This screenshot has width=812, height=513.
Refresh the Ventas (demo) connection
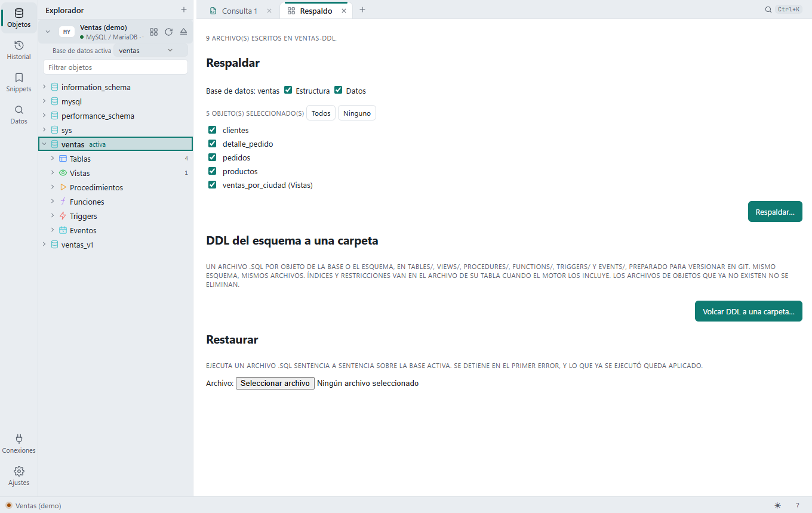[x=168, y=32]
